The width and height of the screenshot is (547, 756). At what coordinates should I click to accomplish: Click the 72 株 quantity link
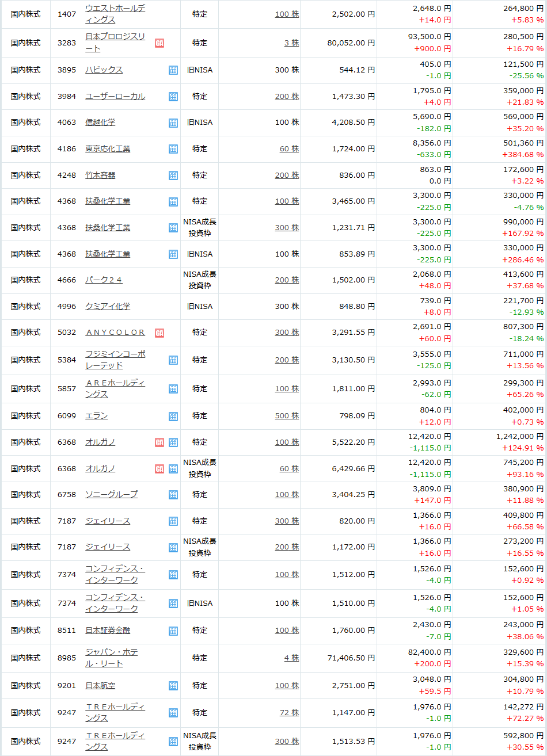coord(289,712)
